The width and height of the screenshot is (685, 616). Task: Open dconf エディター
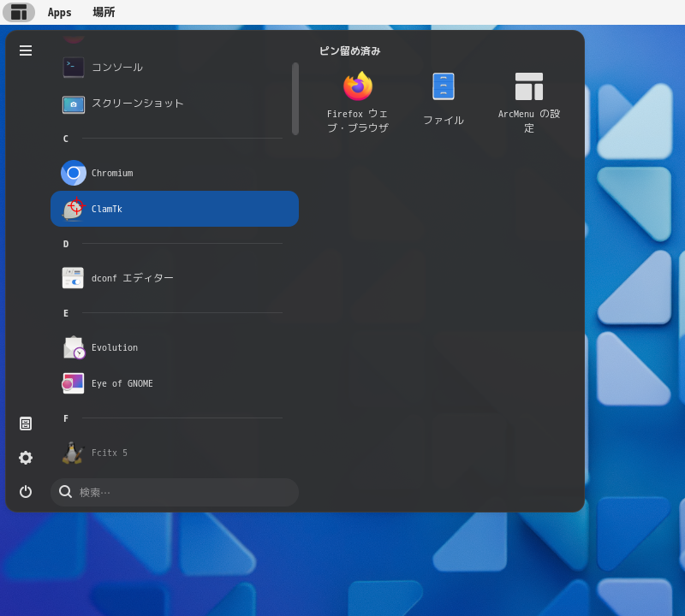(x=175, y=278)
